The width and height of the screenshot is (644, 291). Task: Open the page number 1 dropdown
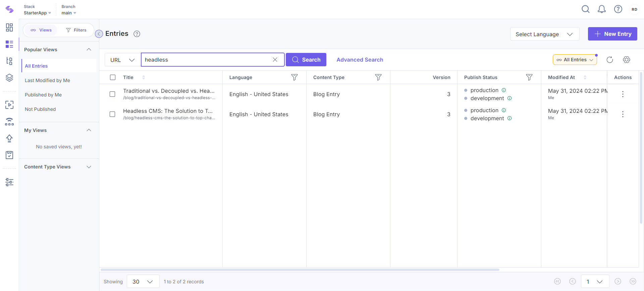point(596,282)
